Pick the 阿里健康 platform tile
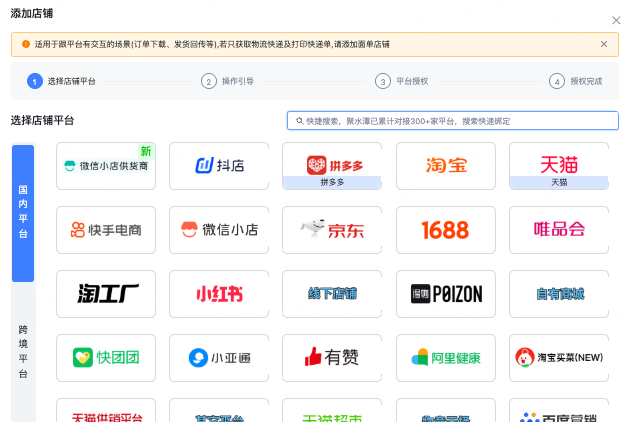 pyautogui.click(x=446, y=358)
